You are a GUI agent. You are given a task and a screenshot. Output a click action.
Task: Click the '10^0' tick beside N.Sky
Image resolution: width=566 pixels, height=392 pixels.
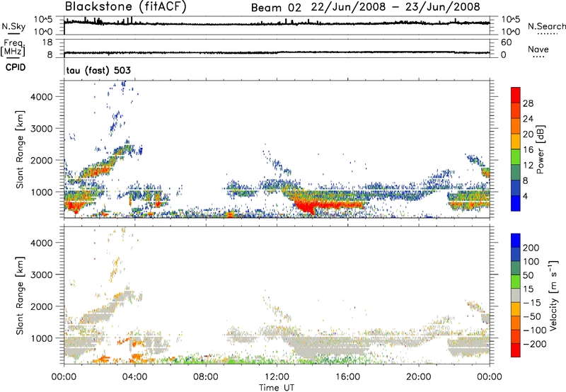(x=43, y=32)
